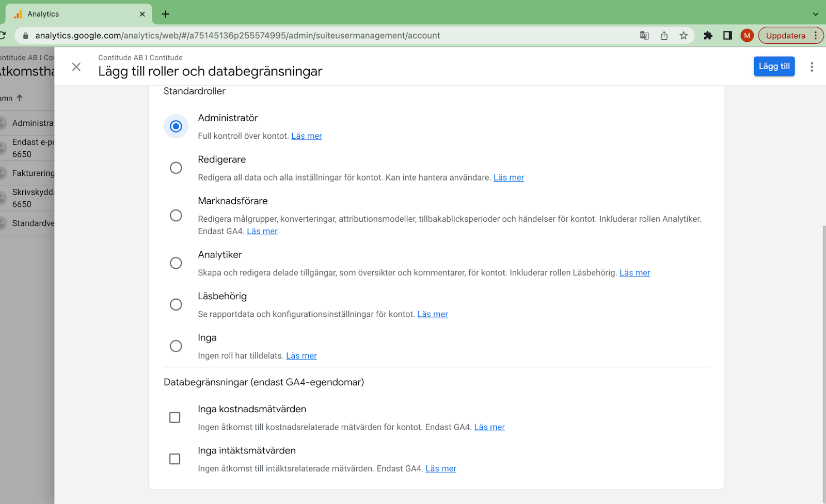Open Läs mer link for Inga role
The image size is (826, 504).
(x=301, y=356)
